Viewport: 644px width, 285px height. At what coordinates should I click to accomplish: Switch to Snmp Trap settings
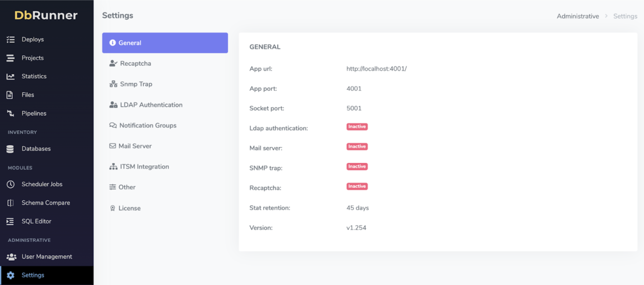click(x=136, y=84)
